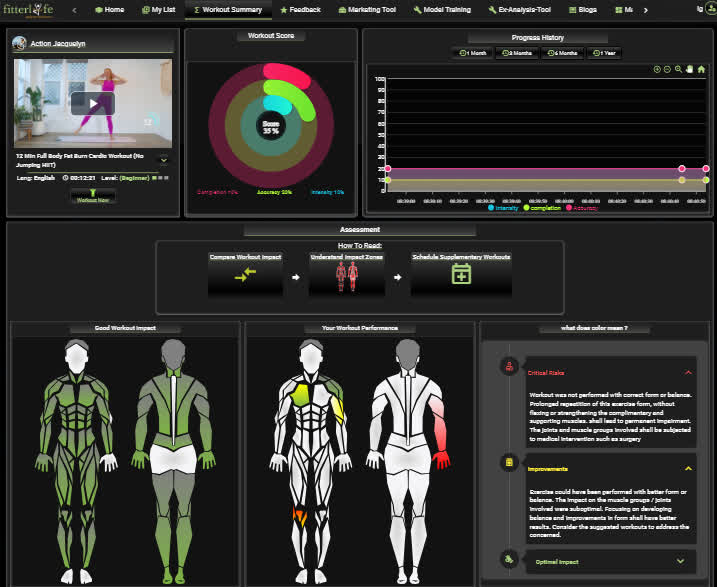Click the Workout Now button

[93, 196]
